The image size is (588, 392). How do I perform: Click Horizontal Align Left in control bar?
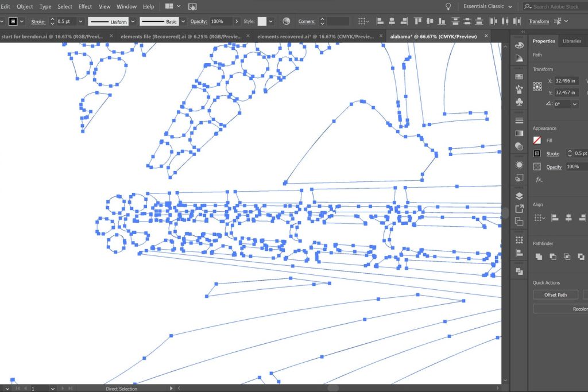coord(380,21)
